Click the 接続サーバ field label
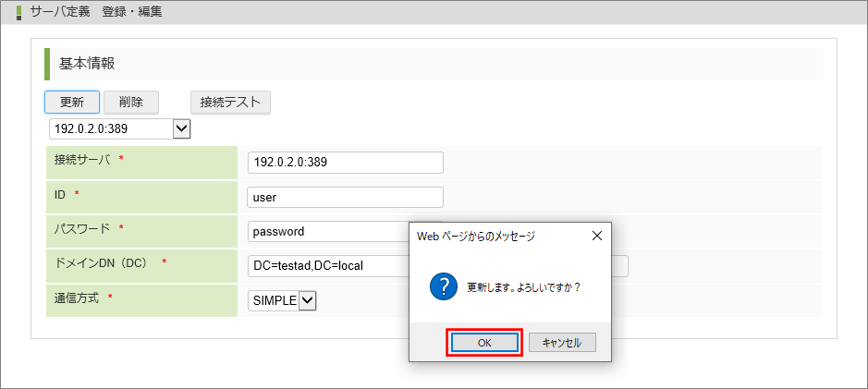The width and height of the screenshot is (868, 389). (x=82, y=160)
